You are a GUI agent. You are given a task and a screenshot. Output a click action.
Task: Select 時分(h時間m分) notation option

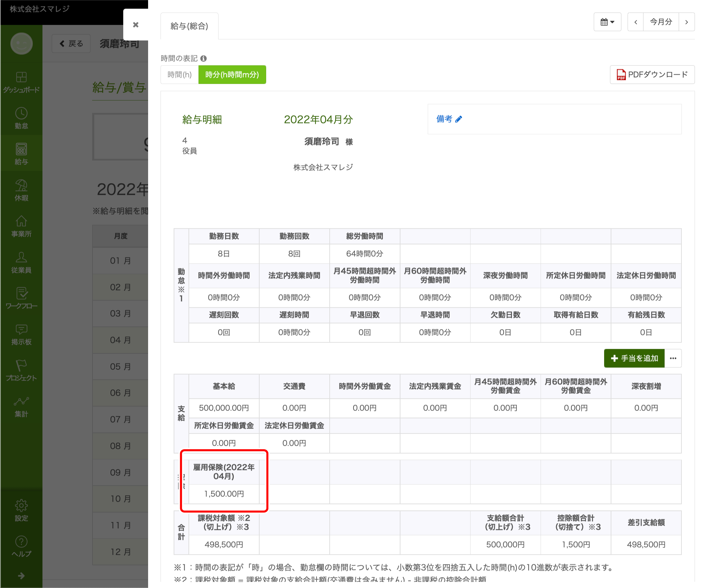coord(232,75)
